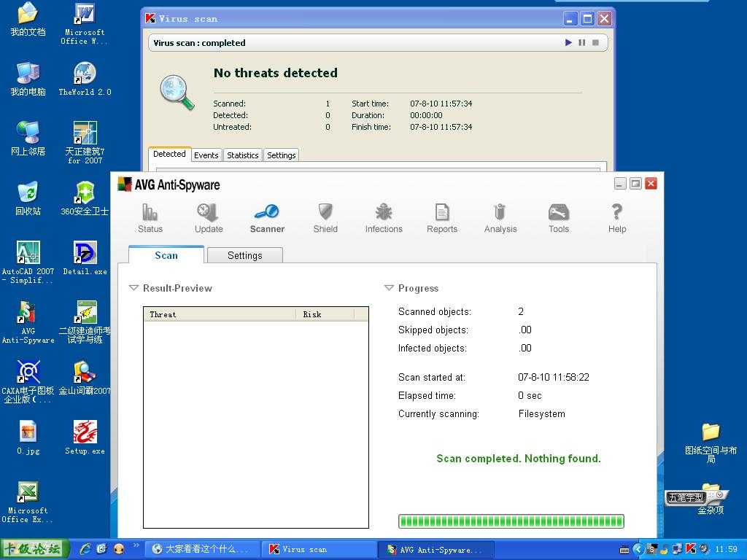Open the Reports section in AVG
The width and height of the screenshot is (747, 560).
pos(442,218)
